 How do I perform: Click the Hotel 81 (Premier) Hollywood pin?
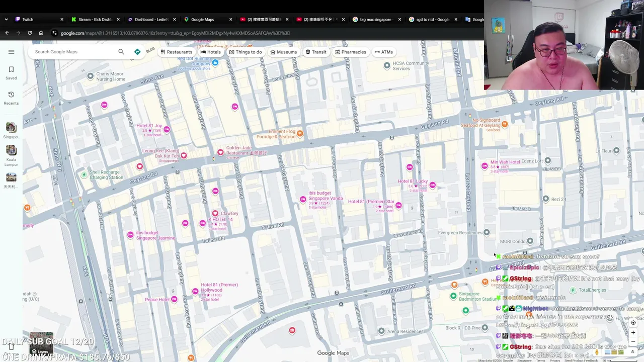tap(195, 292)
